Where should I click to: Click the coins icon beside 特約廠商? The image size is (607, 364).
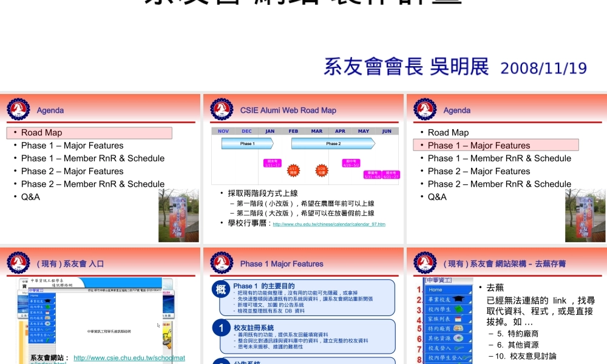[x=458, y=328]
